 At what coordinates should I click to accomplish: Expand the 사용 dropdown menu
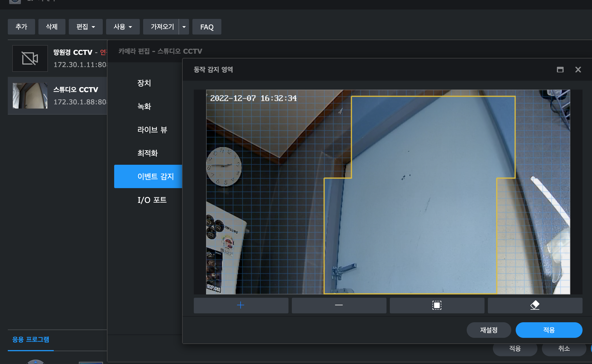[x=123, y=27]
